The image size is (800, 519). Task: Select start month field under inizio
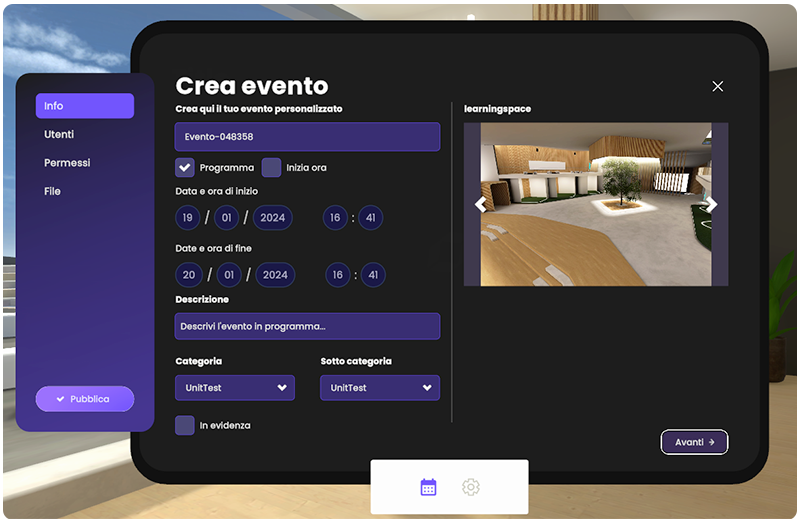click(227, 218)
